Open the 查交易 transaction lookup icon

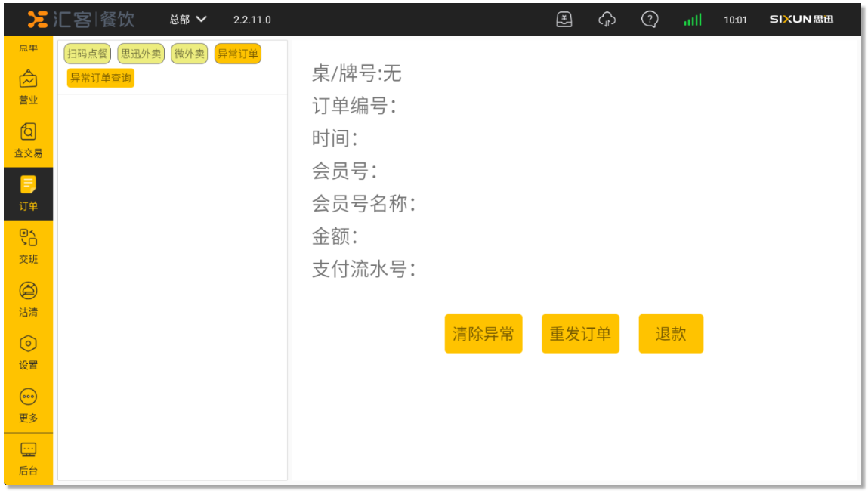point(28,132)
